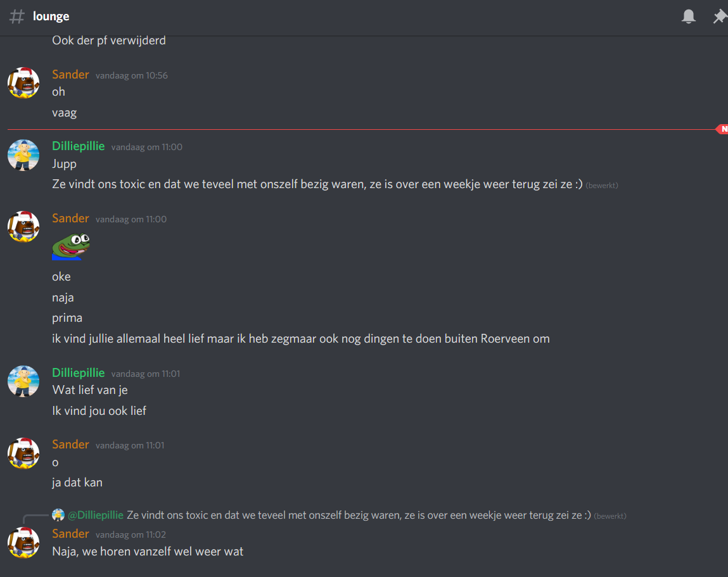Click the lounge channel name header
The image size is (728, 577).
point(51,16)
